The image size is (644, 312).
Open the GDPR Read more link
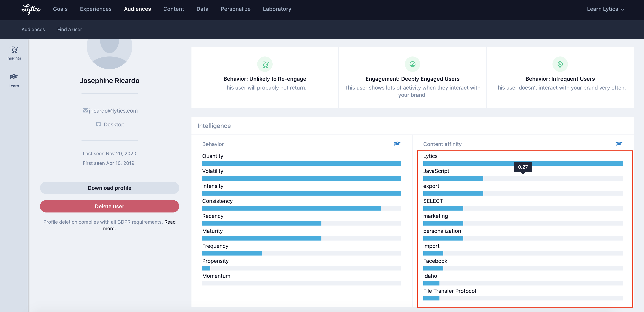[170, 222]
